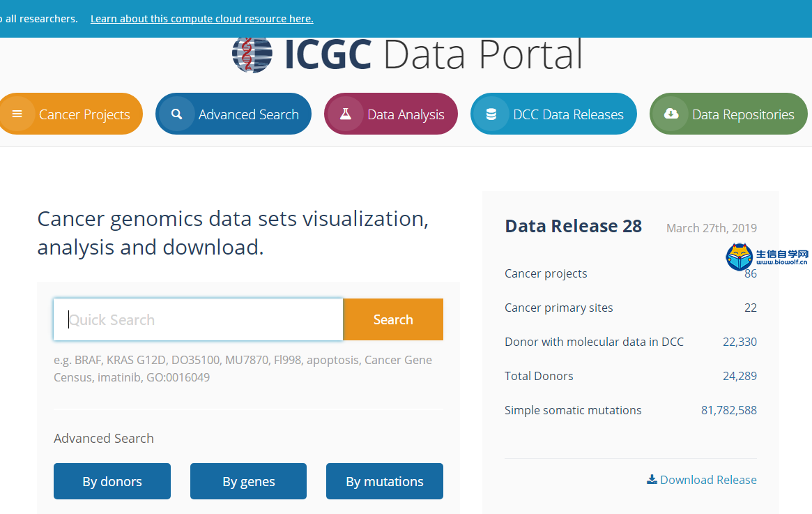
Task: Click the Advanced Search section heading above the buttons
Action: click(x=104, y=439)
